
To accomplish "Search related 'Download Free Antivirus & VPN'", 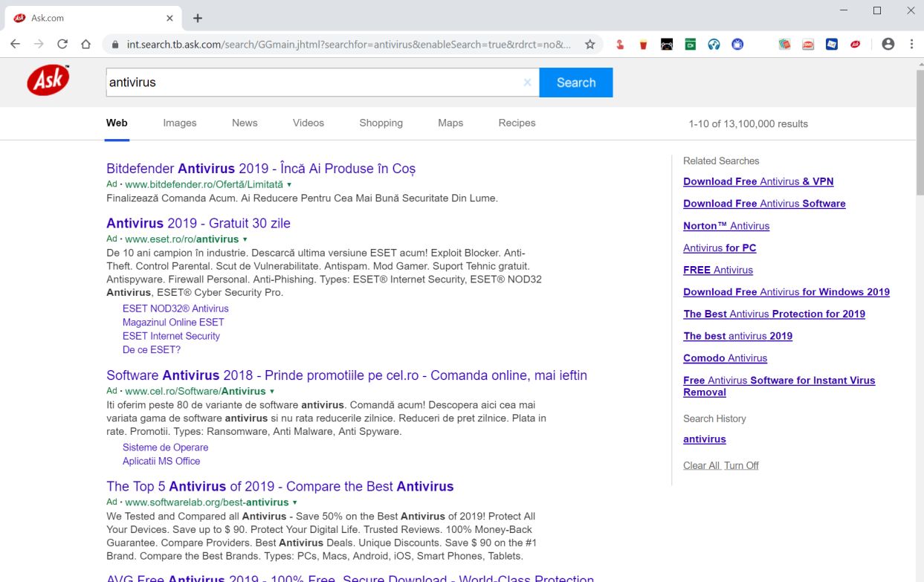I will pyautogui.click(x=758, y=181).
